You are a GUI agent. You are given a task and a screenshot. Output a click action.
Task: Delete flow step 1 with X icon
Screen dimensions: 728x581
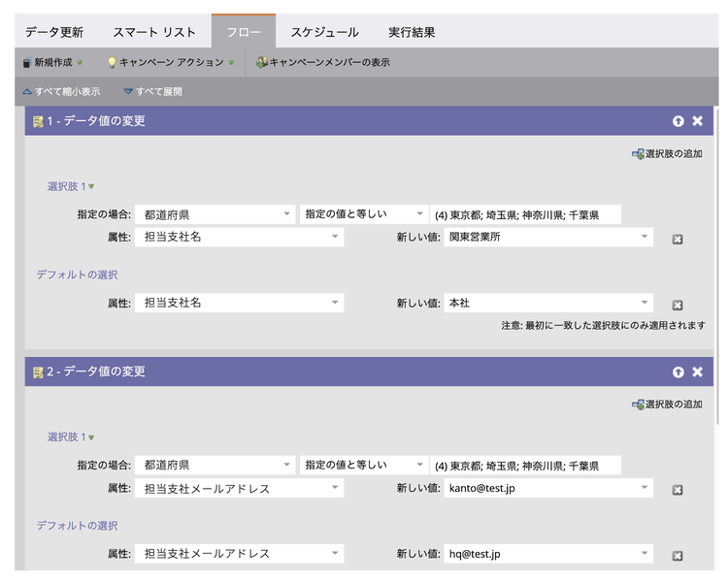(697, 121)
